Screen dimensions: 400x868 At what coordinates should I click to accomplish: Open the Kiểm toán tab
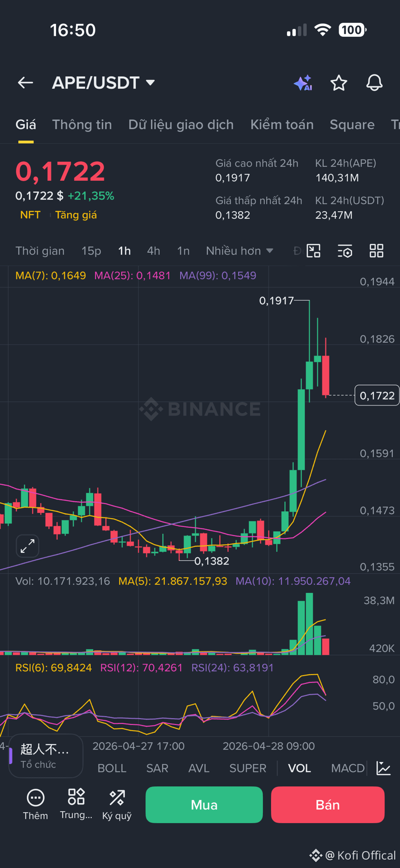coord(282,125)
